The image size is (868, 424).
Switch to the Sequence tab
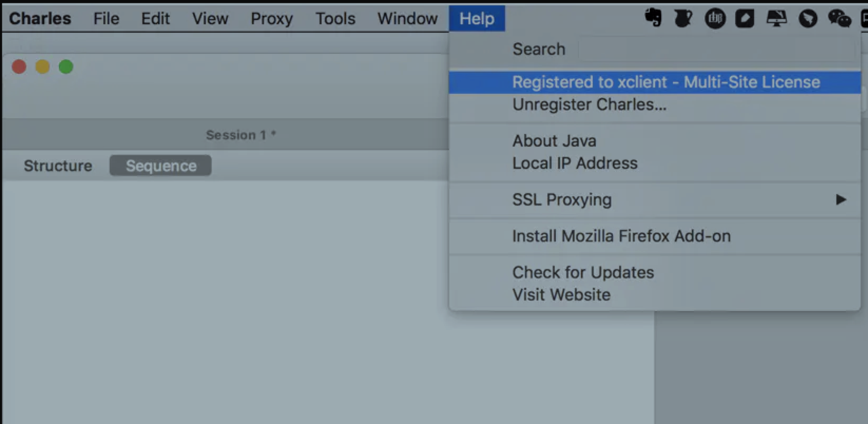(x=161, y=166)
